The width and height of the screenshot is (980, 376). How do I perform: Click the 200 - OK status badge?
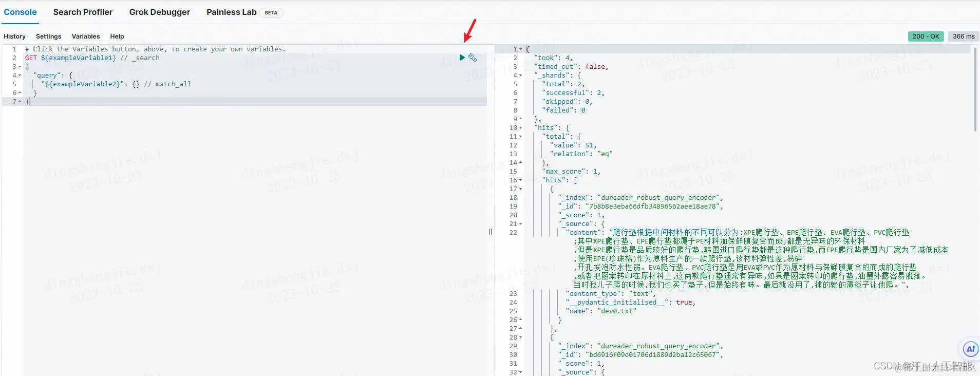tap(926, 36)
